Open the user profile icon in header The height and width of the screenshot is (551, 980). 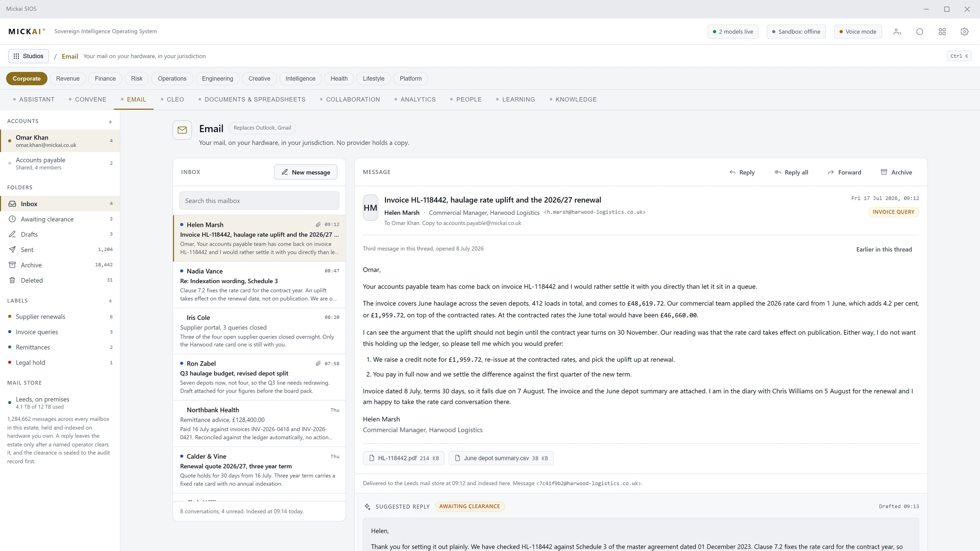897,32
